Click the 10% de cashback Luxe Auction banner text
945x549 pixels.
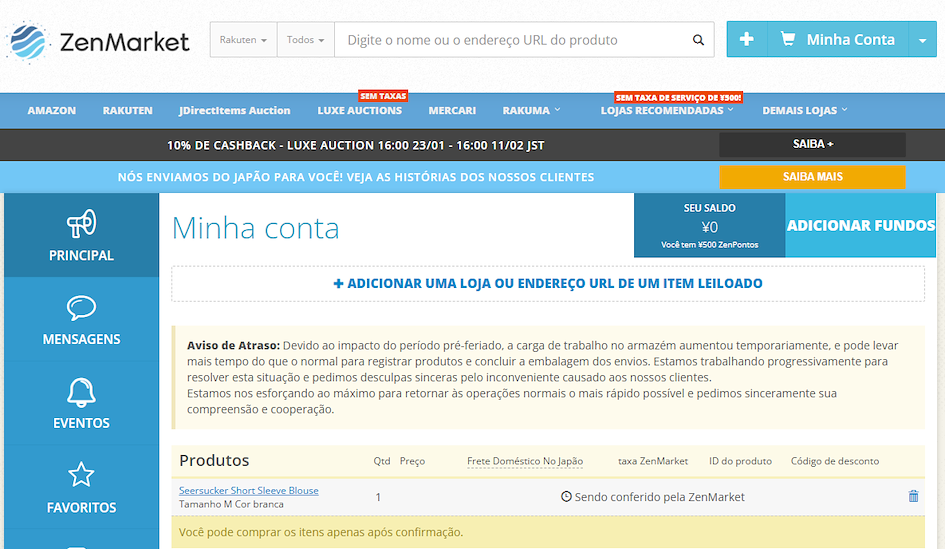[356, 145]
